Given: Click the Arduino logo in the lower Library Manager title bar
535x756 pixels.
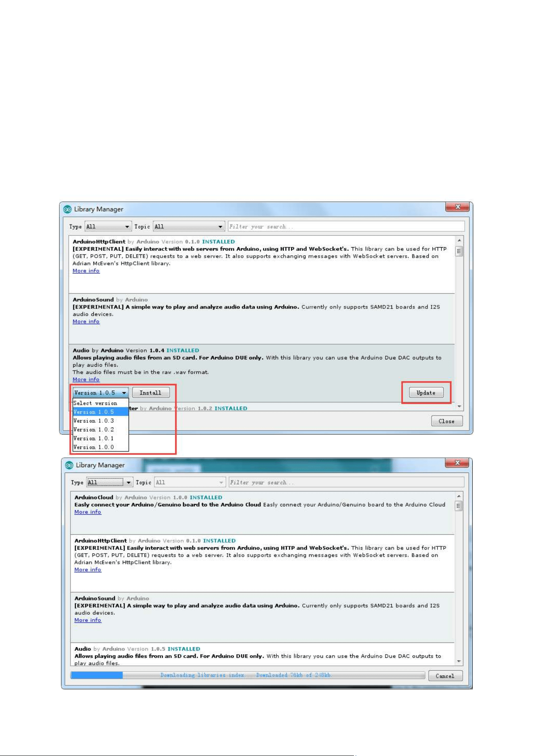Looking at the screenshot, I should pos(70,465).
